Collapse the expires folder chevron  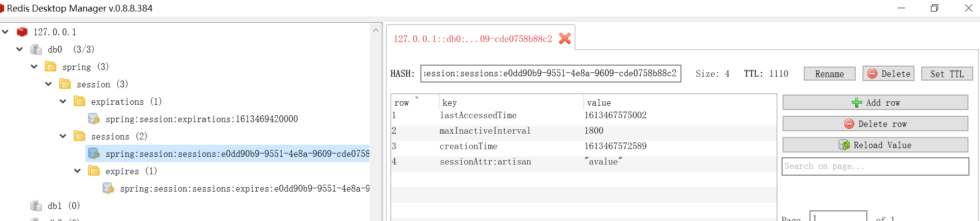tap(78, 171)
